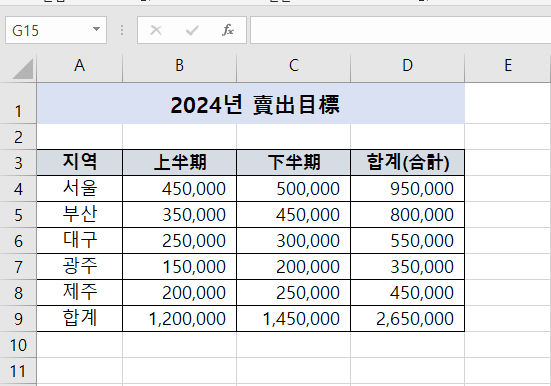Select row 9 header
The image size is (551, 386).
(18, 319)
